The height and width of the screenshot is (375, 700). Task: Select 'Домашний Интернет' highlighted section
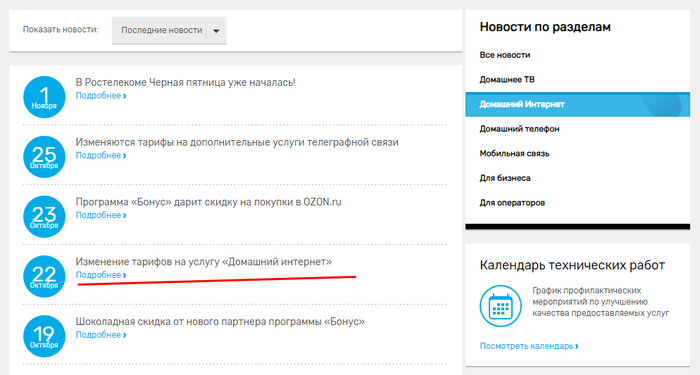577,104
